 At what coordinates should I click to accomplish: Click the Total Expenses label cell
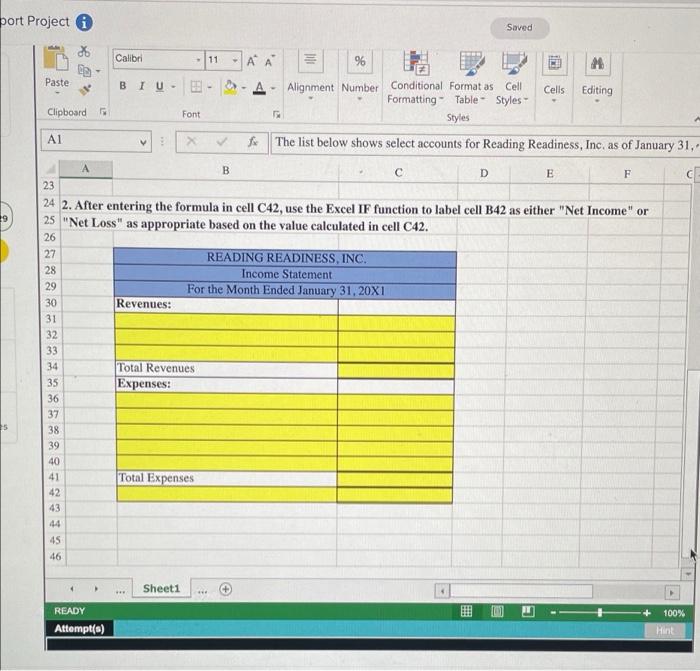coord(226,479)
